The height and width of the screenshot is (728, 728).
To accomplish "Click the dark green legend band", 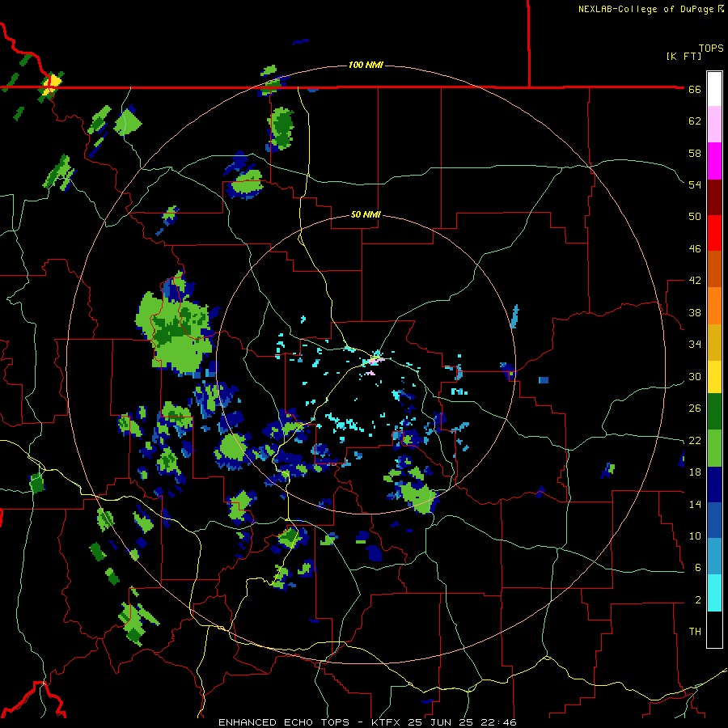I will tap(714, 412).
